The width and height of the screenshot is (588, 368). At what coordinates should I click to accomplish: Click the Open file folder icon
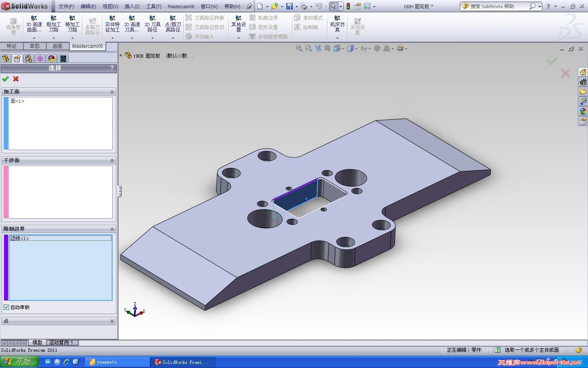point(275,6)
